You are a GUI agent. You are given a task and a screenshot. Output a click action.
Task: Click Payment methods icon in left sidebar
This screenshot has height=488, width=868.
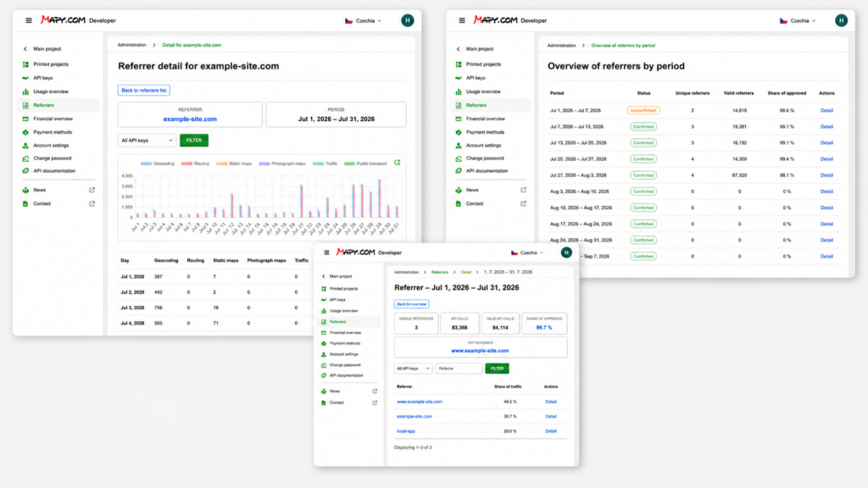[25, 132]
